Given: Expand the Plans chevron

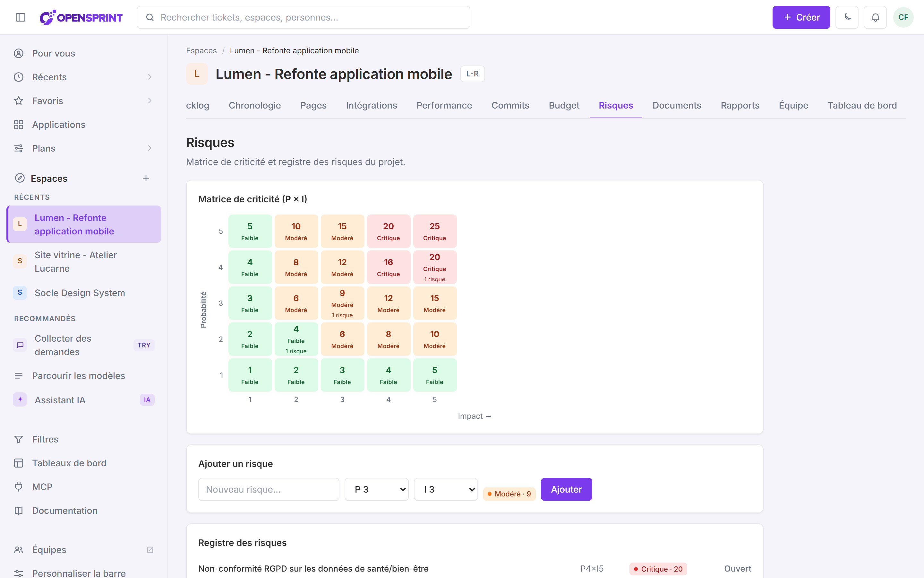Looking at the screenshot, I should (150, 148).
